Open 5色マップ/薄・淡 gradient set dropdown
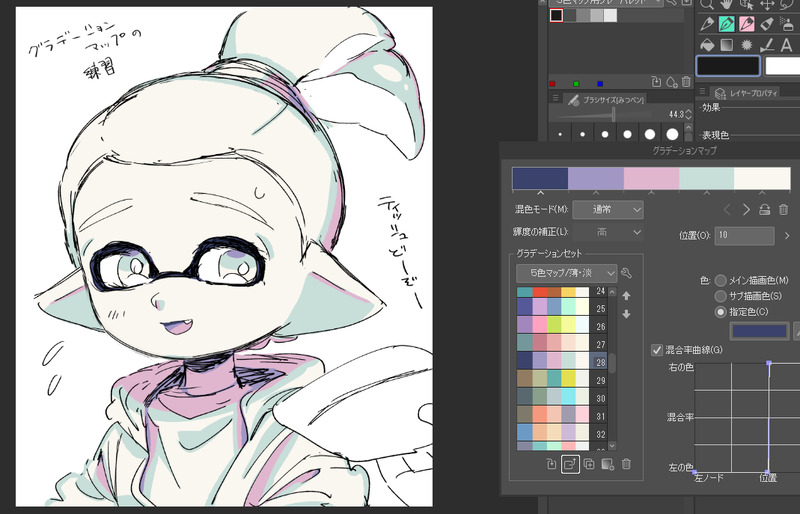Image resolution: width=800 pixels, height=514 pixels. pyautogui.click(x=566, y=274)
